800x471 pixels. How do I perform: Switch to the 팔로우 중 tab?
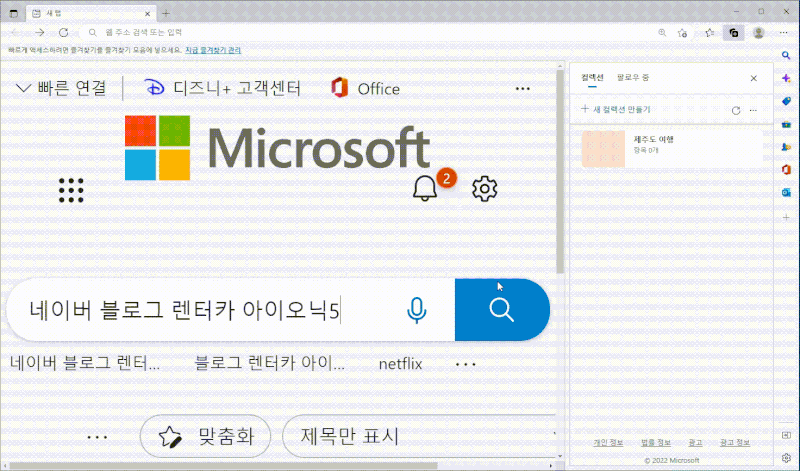pyautogui.click(x=633, y=78)
